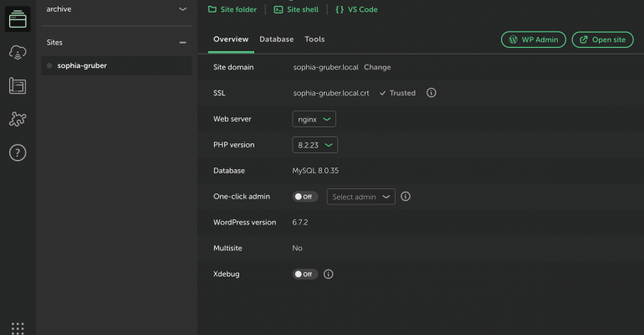The height and width of the screenshot is (335, 644).
Task: Expand the archive group chevron
Action: pos(182,9)
